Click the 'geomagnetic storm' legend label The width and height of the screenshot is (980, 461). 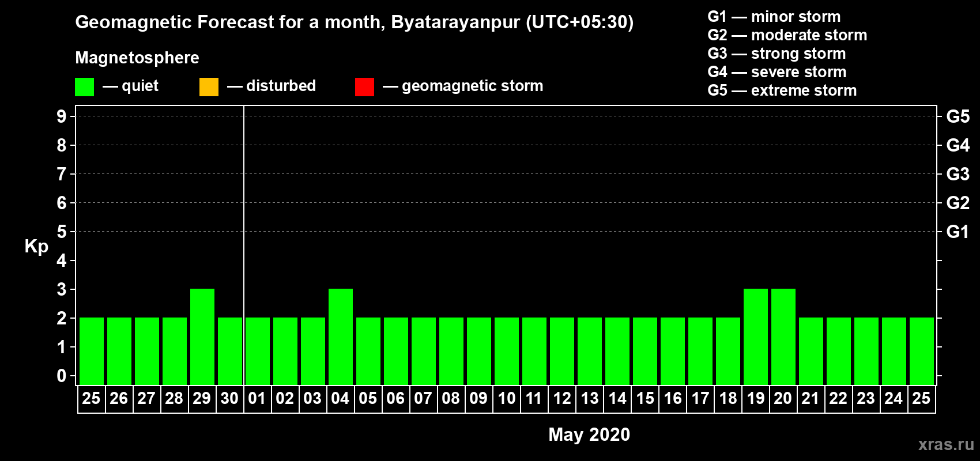click(x=472, y=86)
